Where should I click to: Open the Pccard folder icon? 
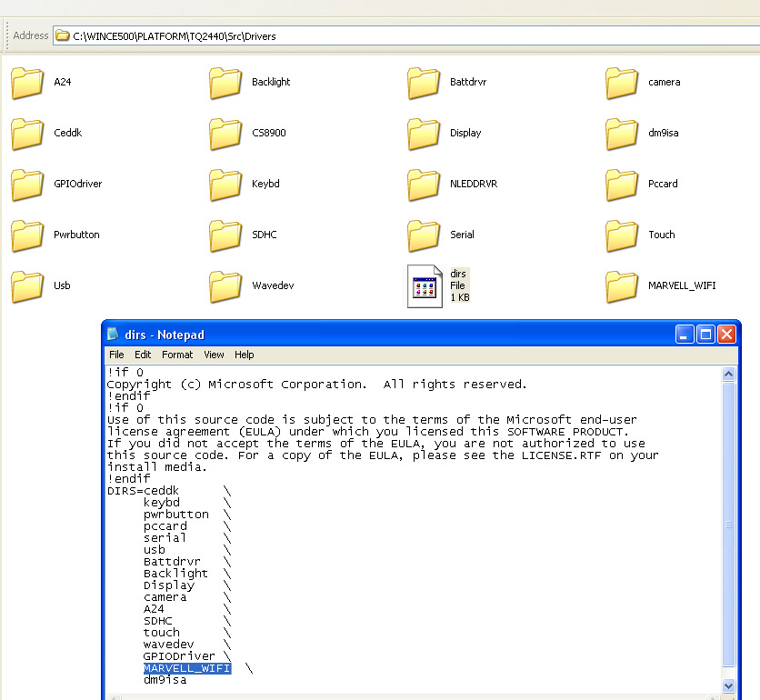click(x=622, y=185)
